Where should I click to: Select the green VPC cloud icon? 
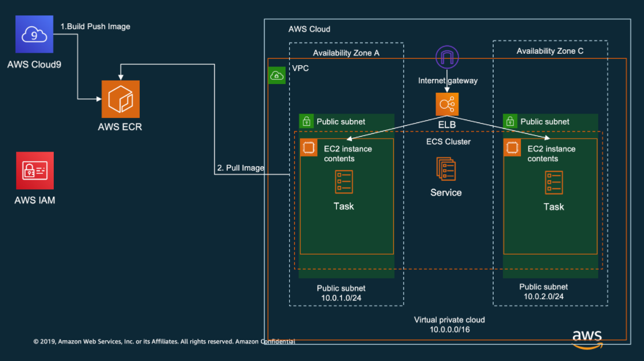coord(277,76)
